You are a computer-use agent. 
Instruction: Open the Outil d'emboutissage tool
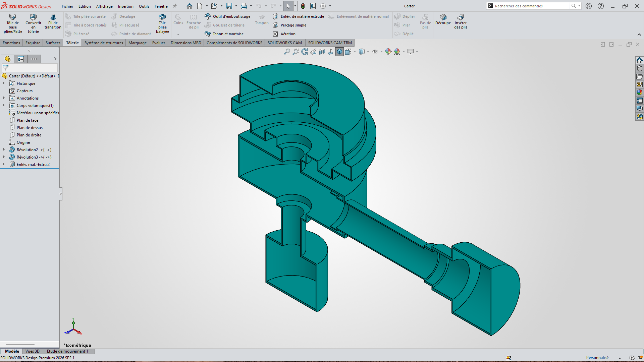click(x=228, y=16)
